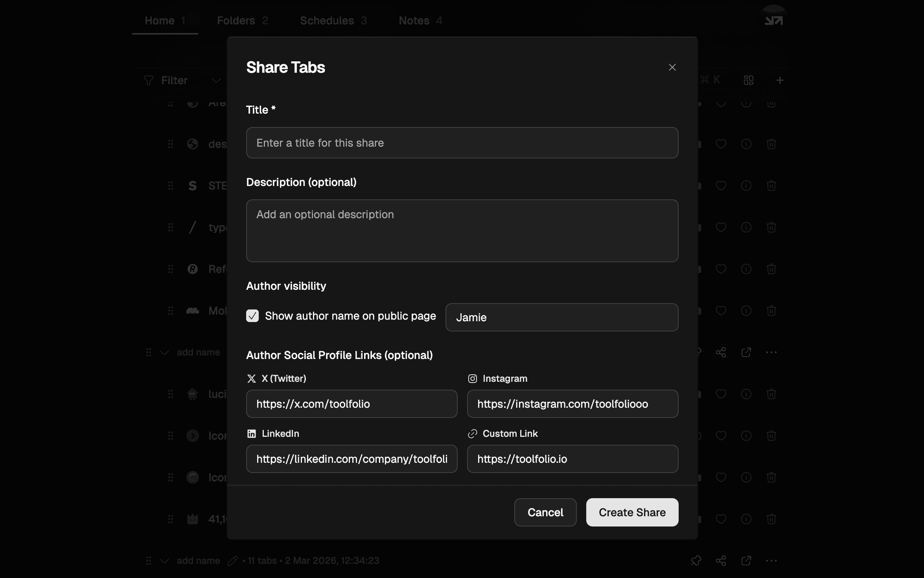Click the pin icon on bottom group

click(696, 561)
